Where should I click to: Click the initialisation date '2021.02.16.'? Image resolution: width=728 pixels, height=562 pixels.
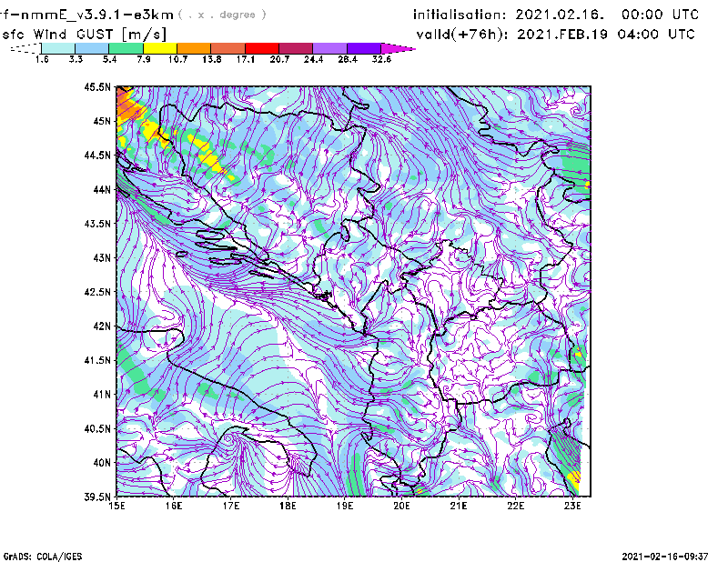pos(560,15)
